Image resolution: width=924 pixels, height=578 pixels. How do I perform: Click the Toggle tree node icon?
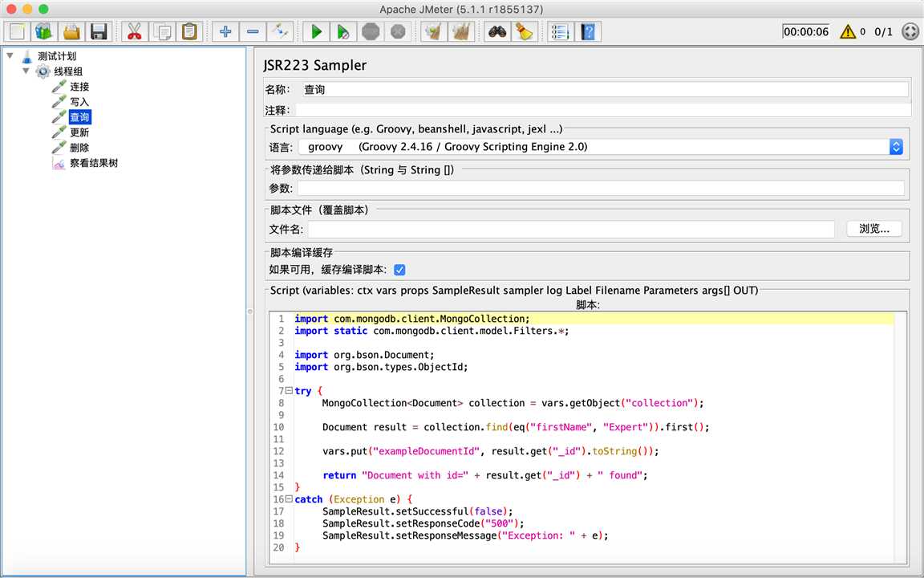(280, 31)
